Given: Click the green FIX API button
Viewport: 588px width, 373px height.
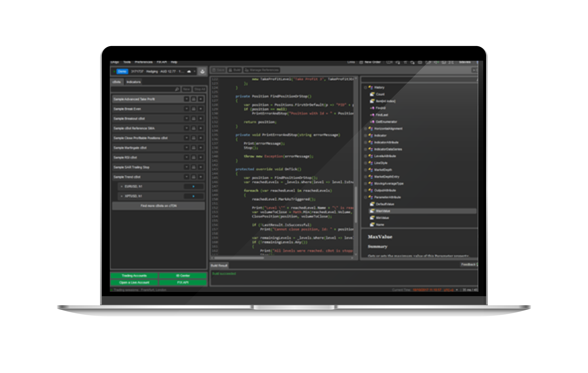Looking at the screenshot, I should [x=183, y=282].
